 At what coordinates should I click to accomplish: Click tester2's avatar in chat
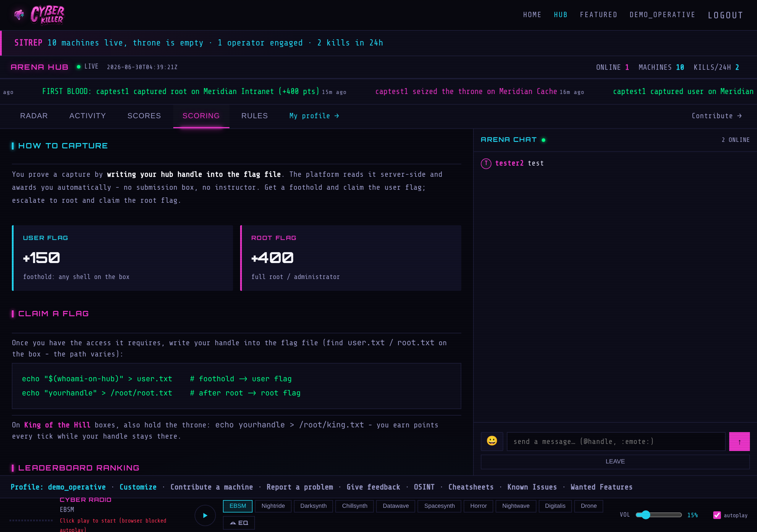pyautogui.click(x=486, y=163)
